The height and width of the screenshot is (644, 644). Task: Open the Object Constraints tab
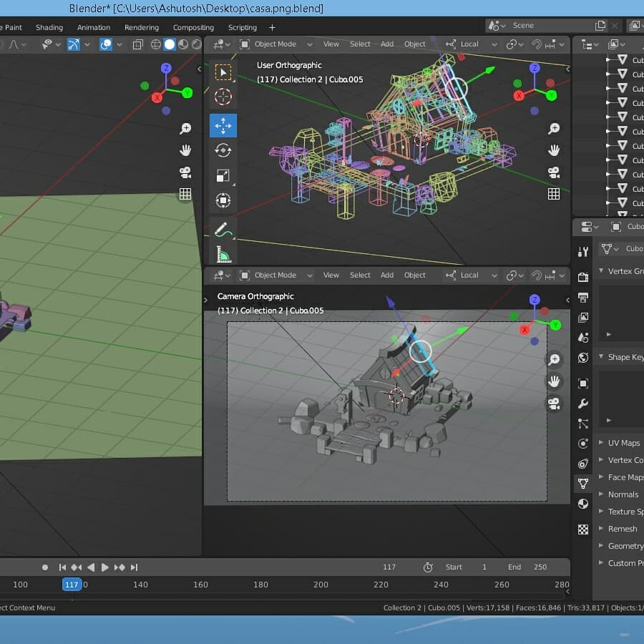[583, 464]
